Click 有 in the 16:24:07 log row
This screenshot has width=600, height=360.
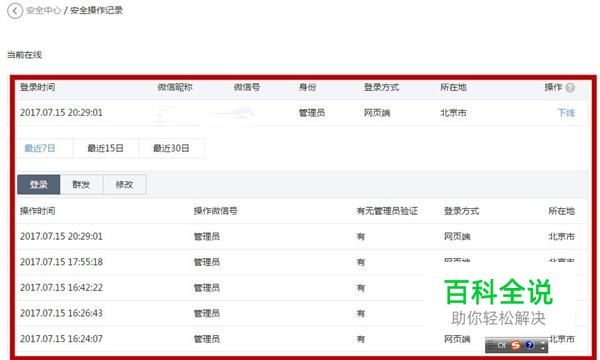pos(361,339)
